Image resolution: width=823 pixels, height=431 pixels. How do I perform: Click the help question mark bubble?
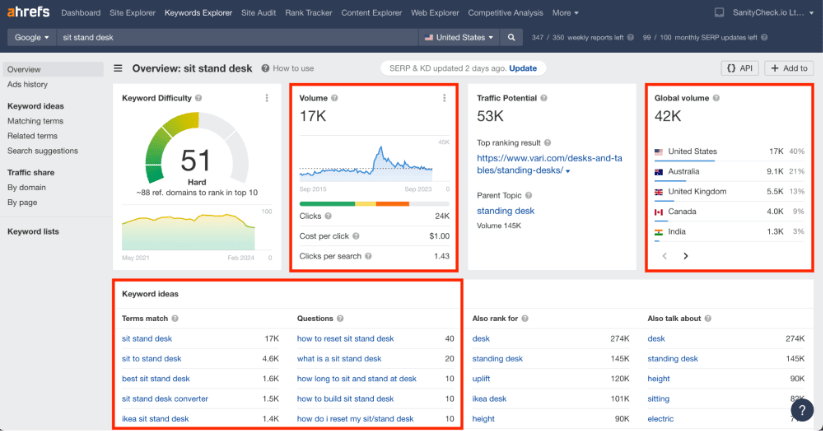click(x=801, y=410)
